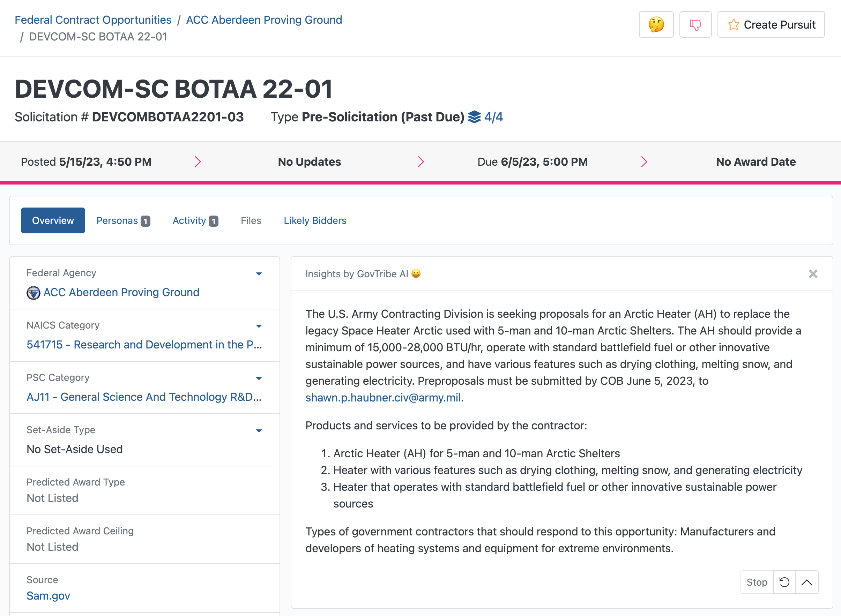841x616 pixels.
Task: Switch to the Activity tab
Action: (x=195, y=220)
